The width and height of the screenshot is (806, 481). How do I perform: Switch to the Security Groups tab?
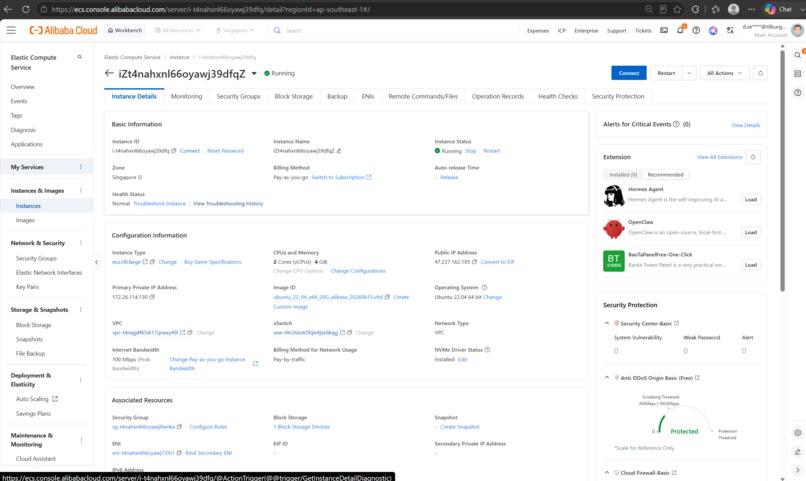(239, 96)
